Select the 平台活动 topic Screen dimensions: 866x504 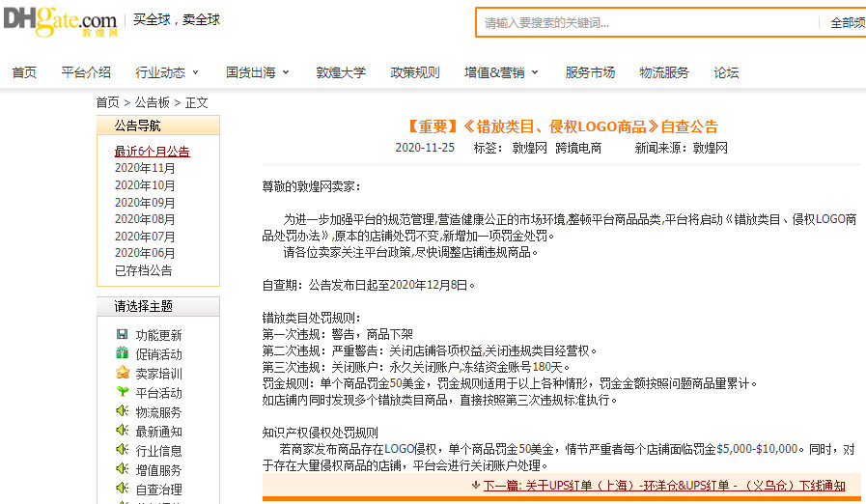coord(158,393)
